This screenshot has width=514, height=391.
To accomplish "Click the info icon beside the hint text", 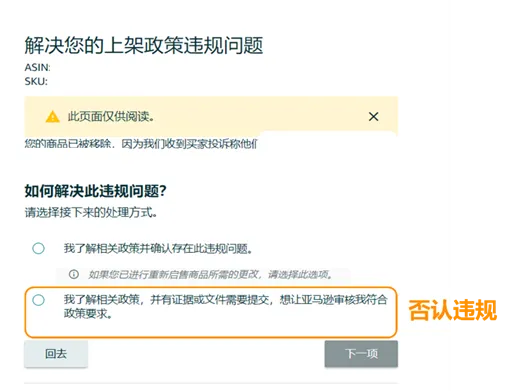I will [74, 274].
